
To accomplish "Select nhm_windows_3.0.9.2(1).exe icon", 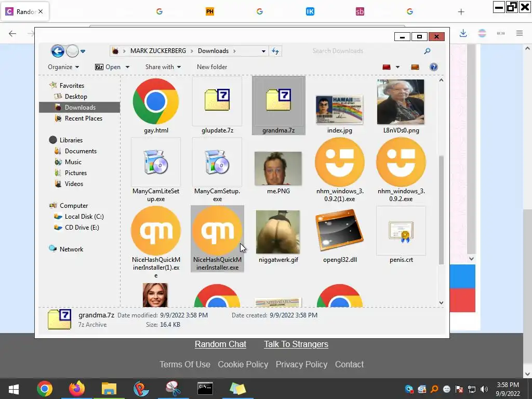I will [x=340, y=162].
